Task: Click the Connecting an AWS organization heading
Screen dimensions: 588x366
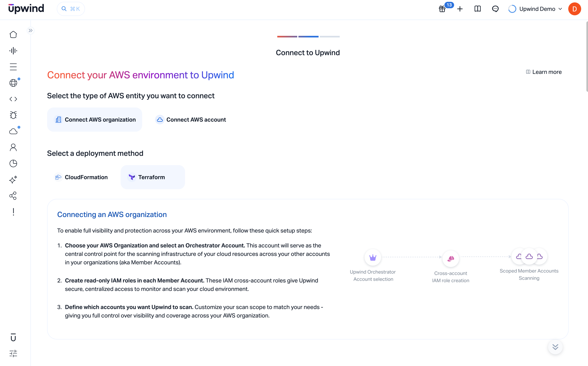Action: tap(112, 214)
